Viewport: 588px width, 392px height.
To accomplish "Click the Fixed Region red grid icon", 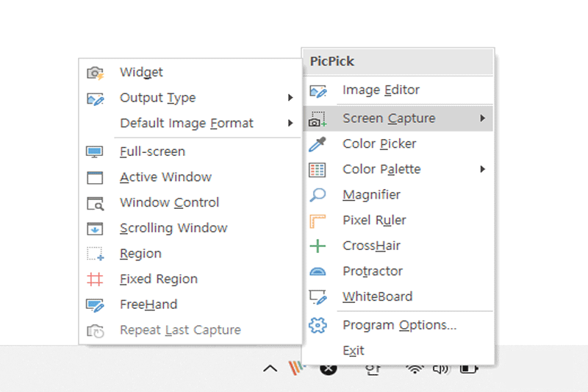I will click(x=95, y=279).
